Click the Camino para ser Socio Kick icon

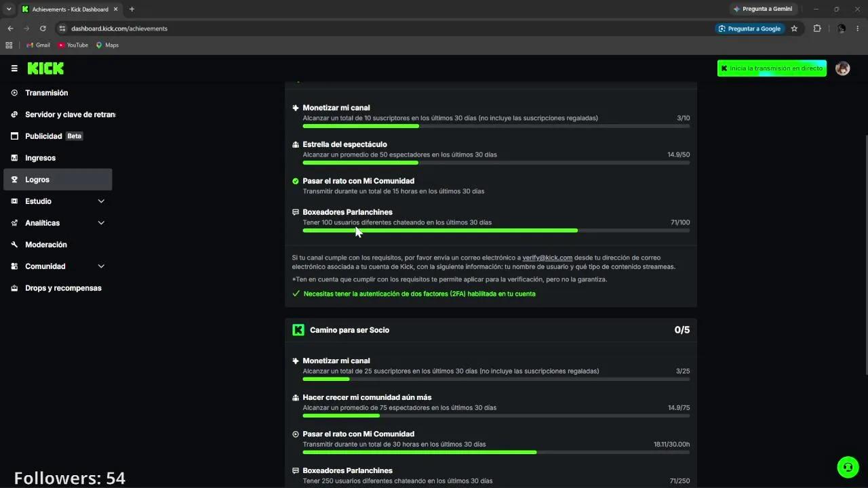(x=298, y=330)
